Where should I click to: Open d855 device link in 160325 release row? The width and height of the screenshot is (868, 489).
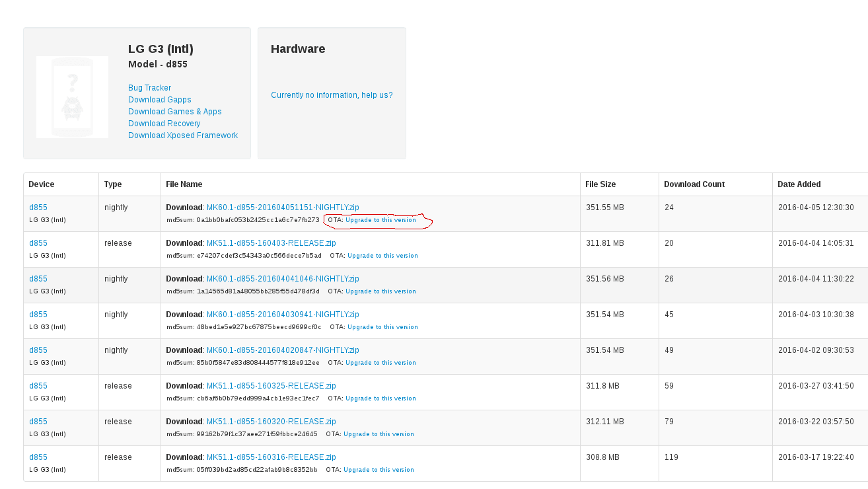click(x=38, y=386)
